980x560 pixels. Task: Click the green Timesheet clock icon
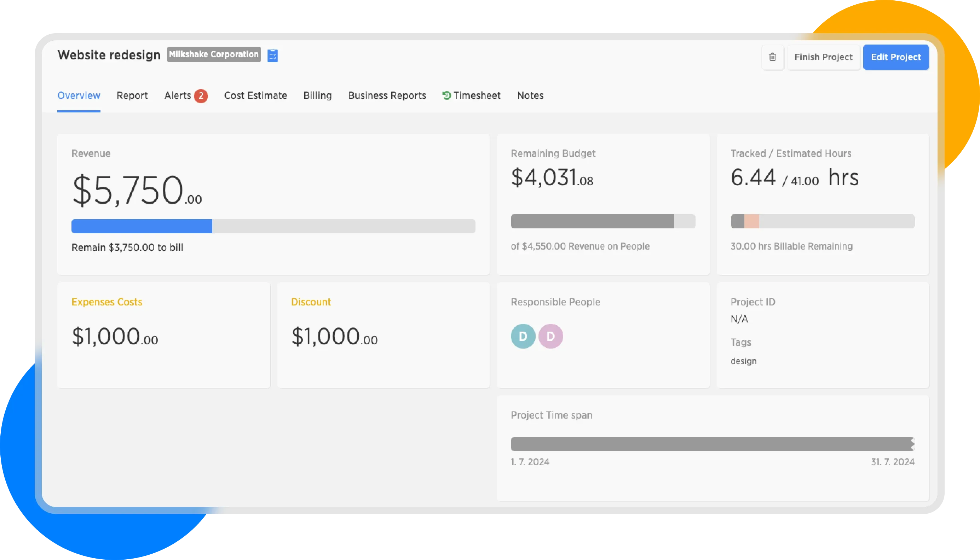(x=446, y=95)
